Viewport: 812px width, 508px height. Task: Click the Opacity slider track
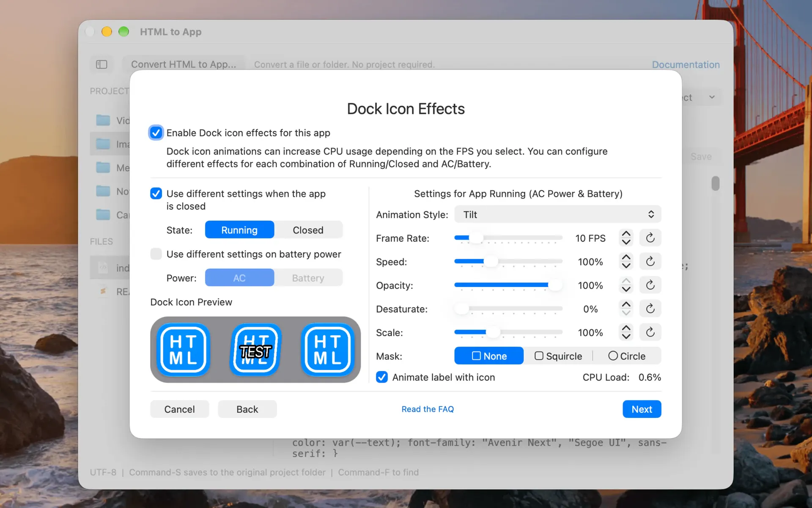(508, 285)
